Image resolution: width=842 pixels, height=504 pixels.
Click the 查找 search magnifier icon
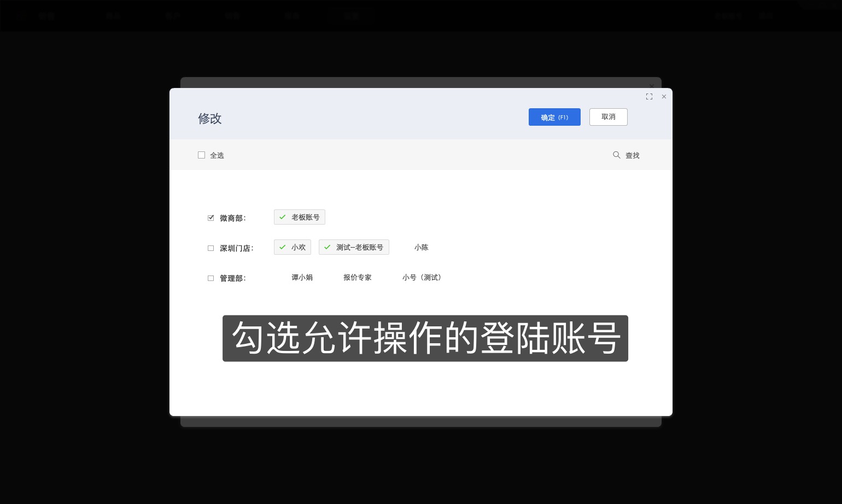tap(616, 155)
